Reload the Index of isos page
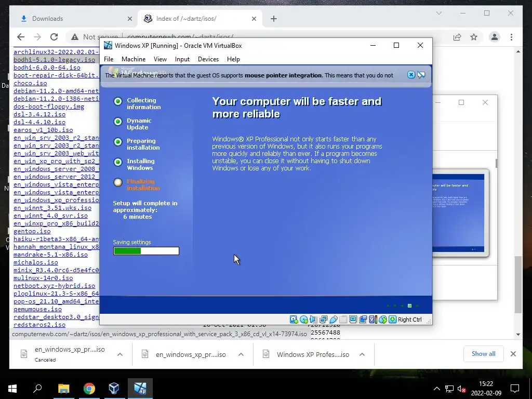This screenshot has width=532, height=399. click(x=54, y=37)
